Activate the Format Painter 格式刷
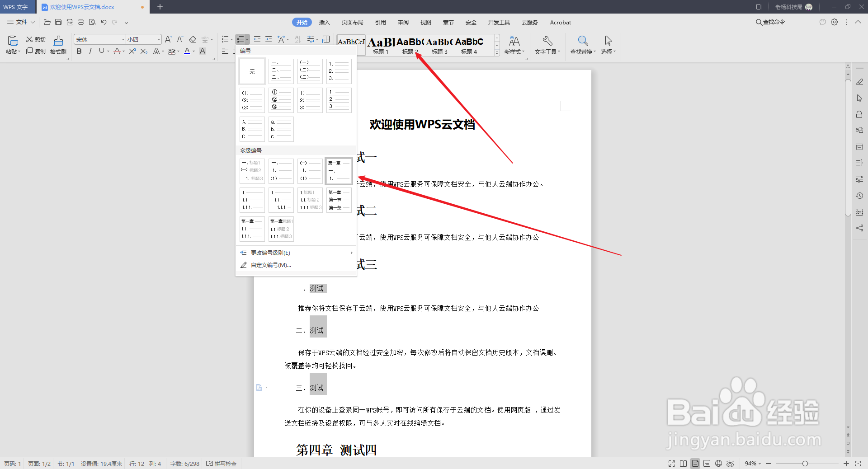 coord(58,46)
